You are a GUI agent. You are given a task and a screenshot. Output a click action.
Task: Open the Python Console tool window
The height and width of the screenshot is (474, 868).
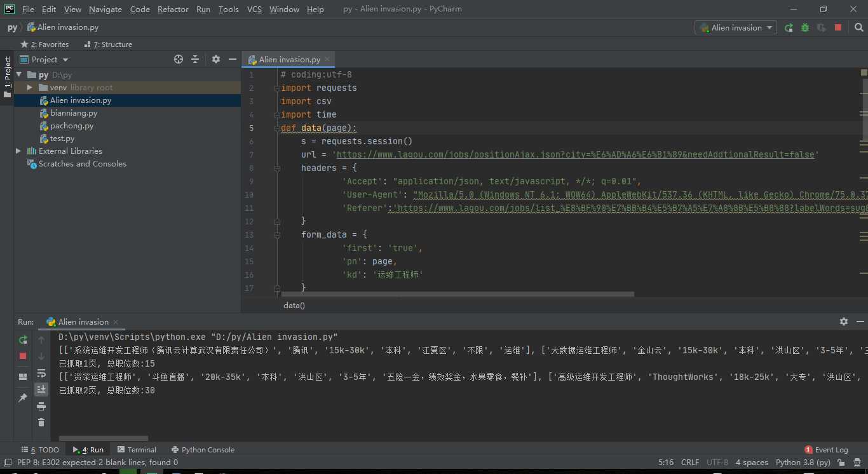(x=203, y=450)
